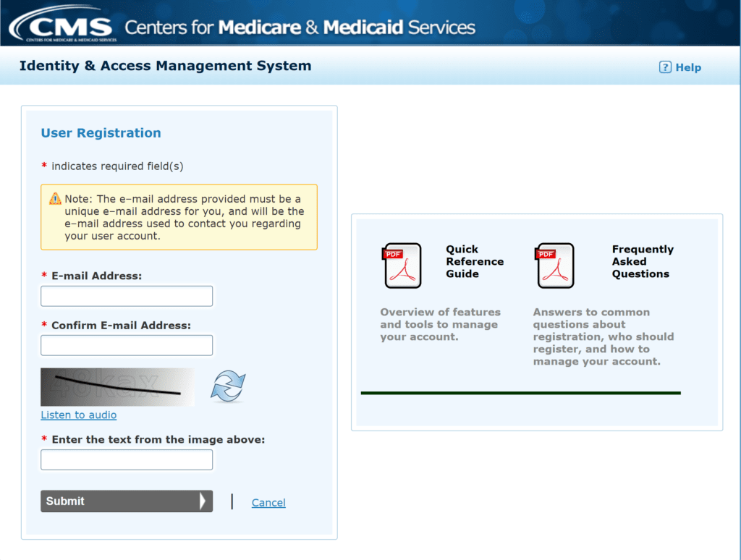The image size is (741, 560).
Task: Click the Confirm E-mail Address input field
Action: (126, 345)
